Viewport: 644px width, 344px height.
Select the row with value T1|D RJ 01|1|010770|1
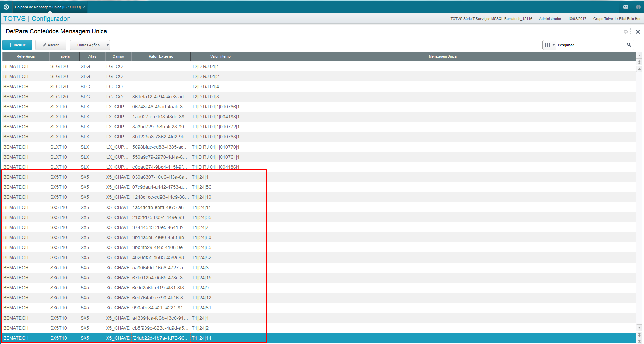point(319,147)
